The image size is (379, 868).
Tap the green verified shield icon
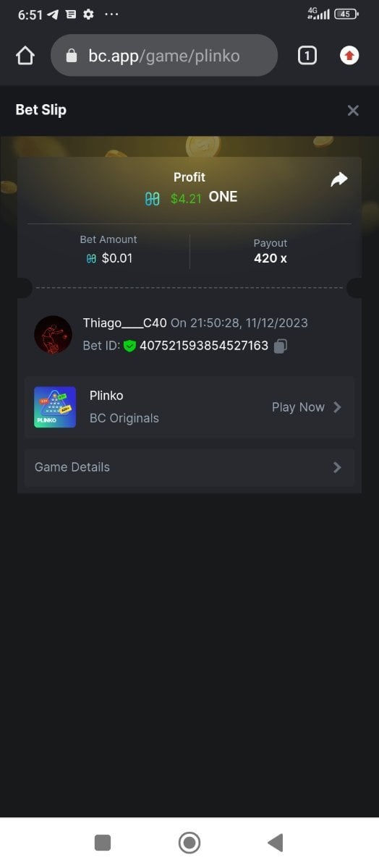[x=129, y=346]
